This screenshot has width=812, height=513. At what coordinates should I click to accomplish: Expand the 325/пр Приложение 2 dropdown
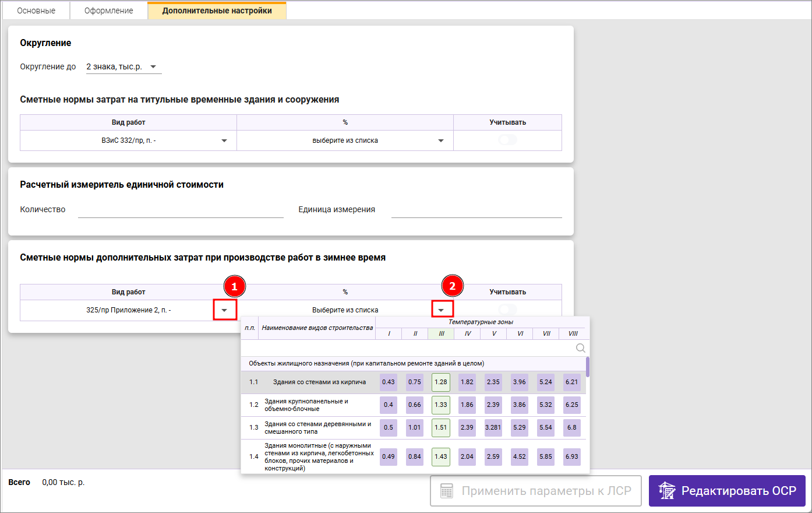[224, 310]
